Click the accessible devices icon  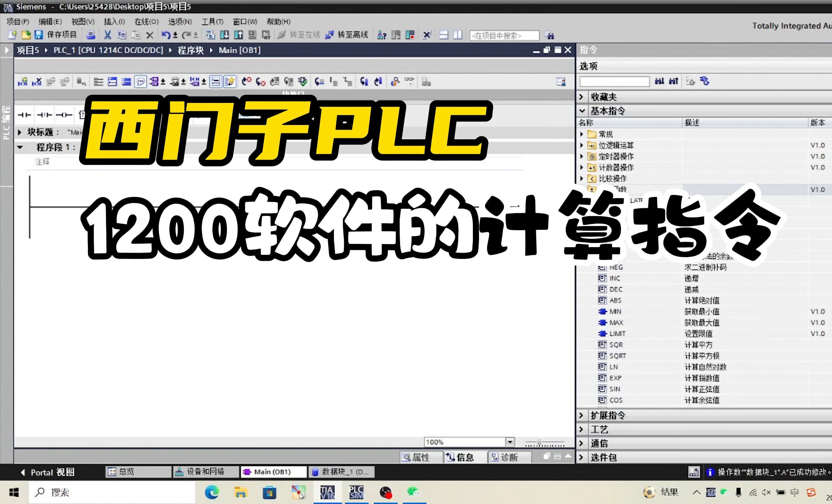click(x=382, y=35)
